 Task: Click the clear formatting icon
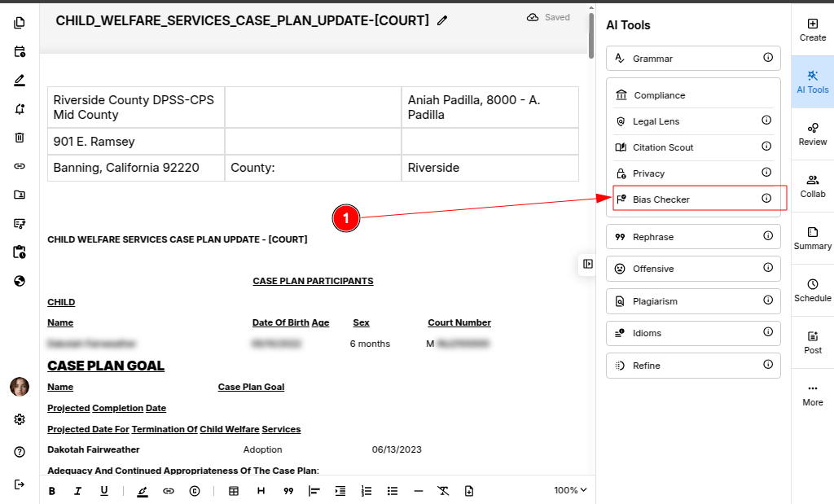click(442, 491)
